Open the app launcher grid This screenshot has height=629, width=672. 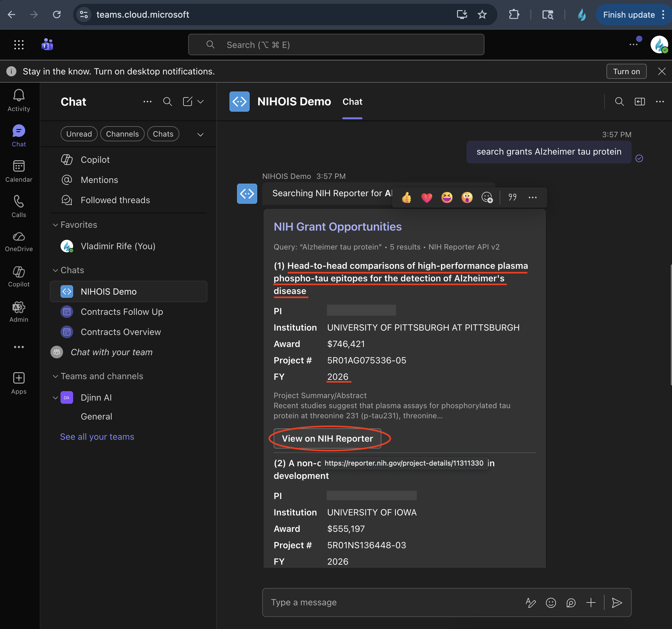click(x=19, y=45)
